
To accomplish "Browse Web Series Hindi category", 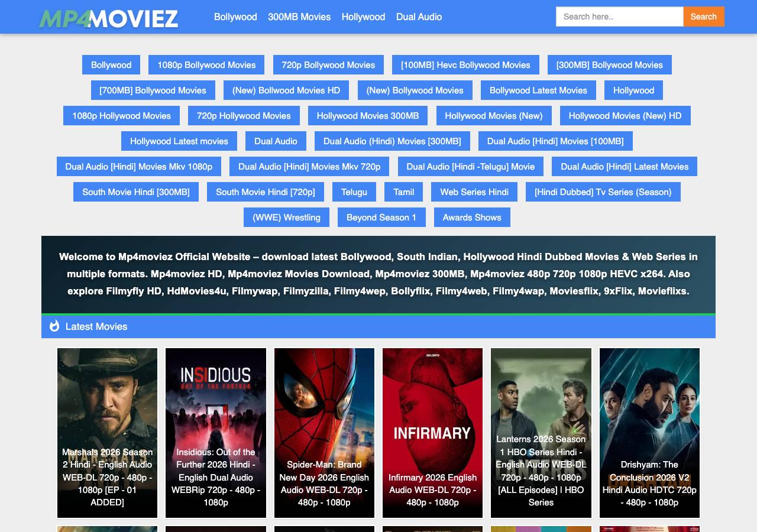I will point(474,192).
